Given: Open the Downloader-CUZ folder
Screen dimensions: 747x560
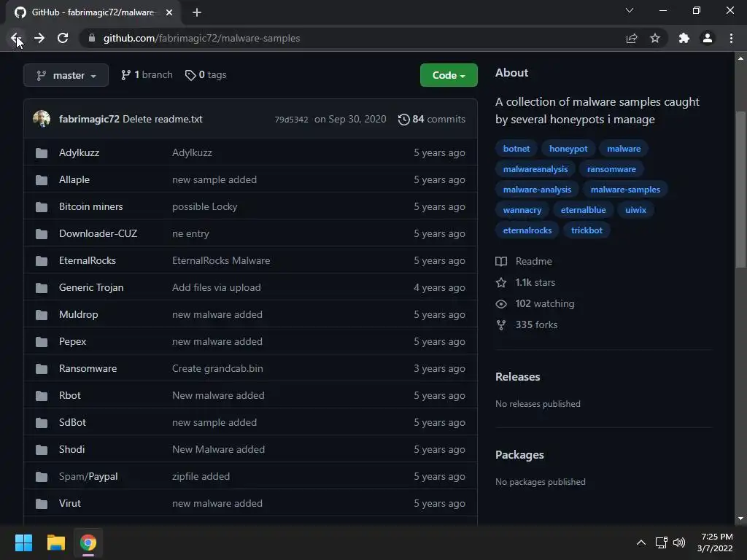Looking at the screenshot, I should point(98,234).
